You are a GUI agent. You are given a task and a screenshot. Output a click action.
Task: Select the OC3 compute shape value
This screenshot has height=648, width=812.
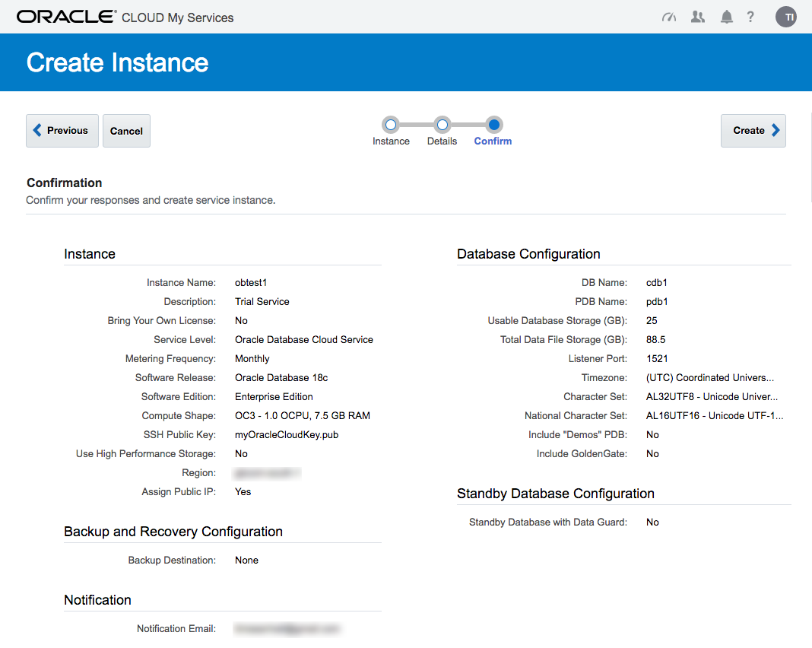pyautogui.click(x=303, y=415)
